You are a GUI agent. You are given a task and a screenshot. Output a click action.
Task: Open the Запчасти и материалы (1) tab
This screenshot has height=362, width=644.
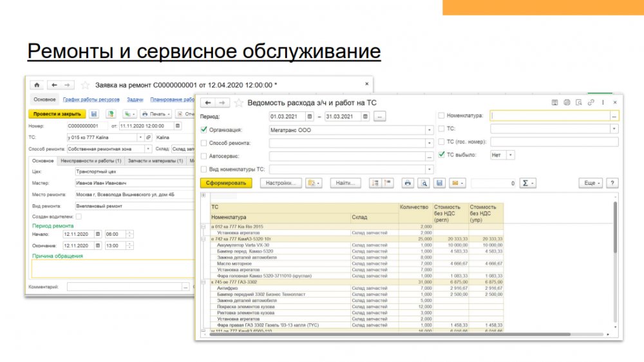[x=155, y=161]
